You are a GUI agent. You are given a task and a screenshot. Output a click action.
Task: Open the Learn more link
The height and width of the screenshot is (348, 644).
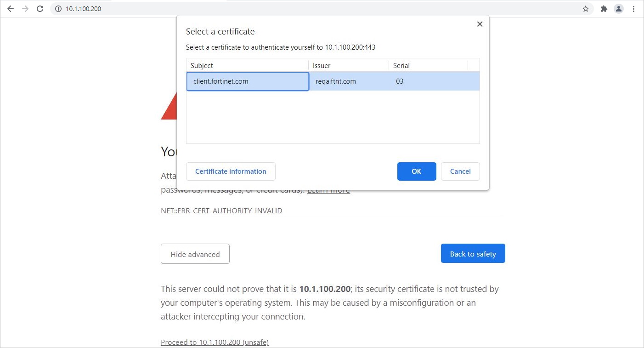point(328,189)
